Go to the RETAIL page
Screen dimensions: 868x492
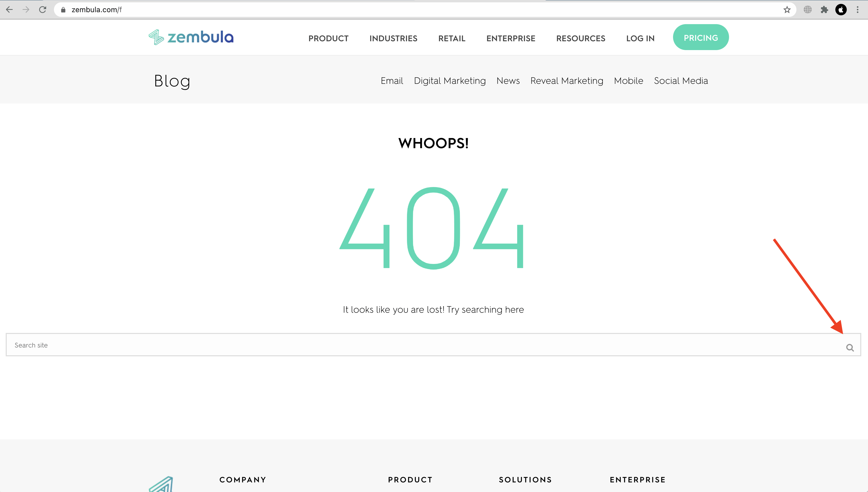click(452, 38)
